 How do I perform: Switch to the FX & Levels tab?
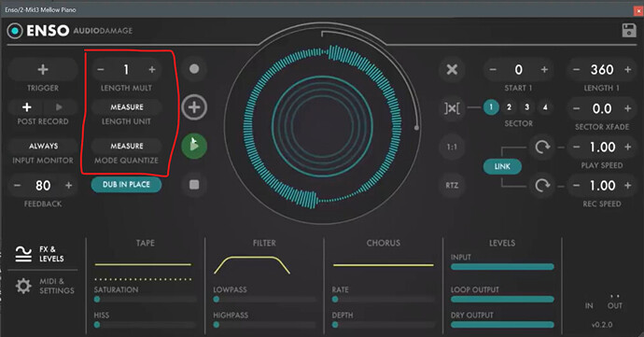tap(40, 254)
